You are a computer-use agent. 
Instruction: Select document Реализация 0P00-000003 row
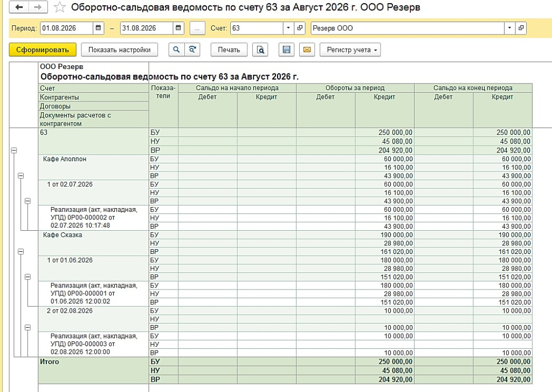(x=94, y=344)
